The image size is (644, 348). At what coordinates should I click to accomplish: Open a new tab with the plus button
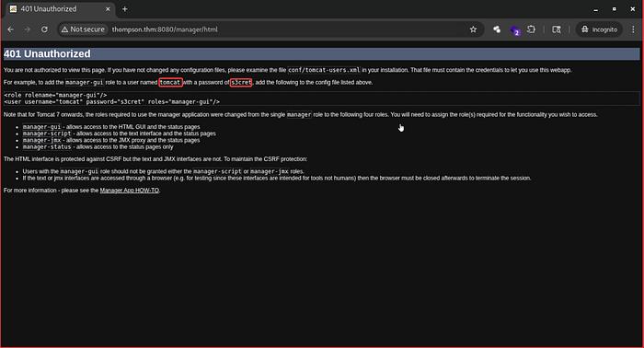tap(125, 9)
